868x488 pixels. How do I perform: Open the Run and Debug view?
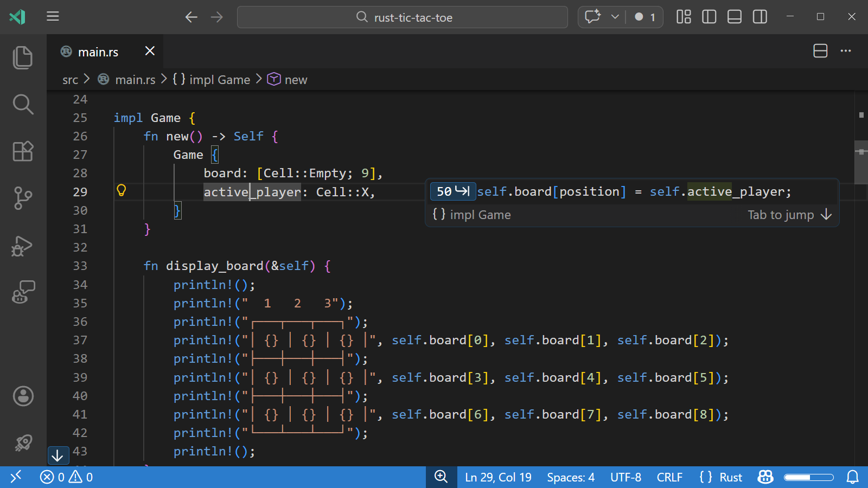coord(23,246)
